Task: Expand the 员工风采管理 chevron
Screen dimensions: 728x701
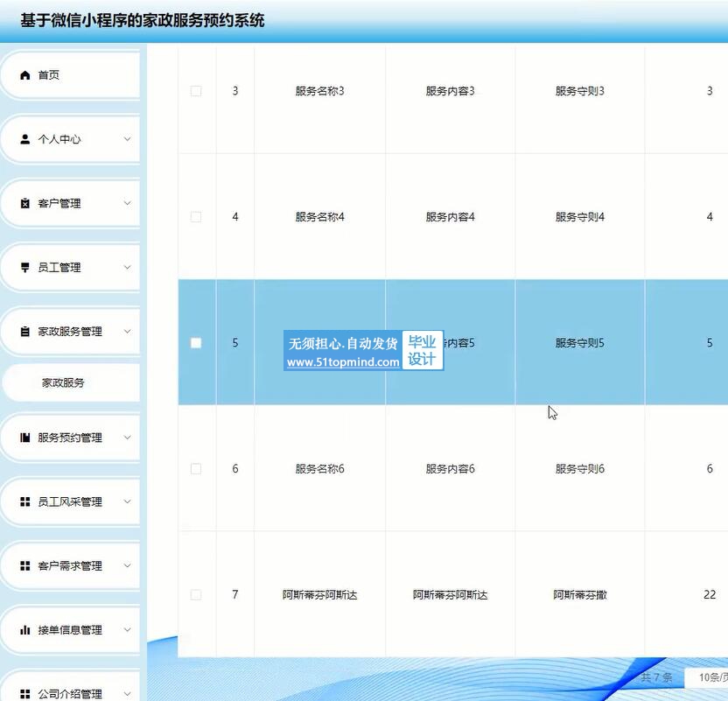Action: pyautogui.click(x=127, y=501)
